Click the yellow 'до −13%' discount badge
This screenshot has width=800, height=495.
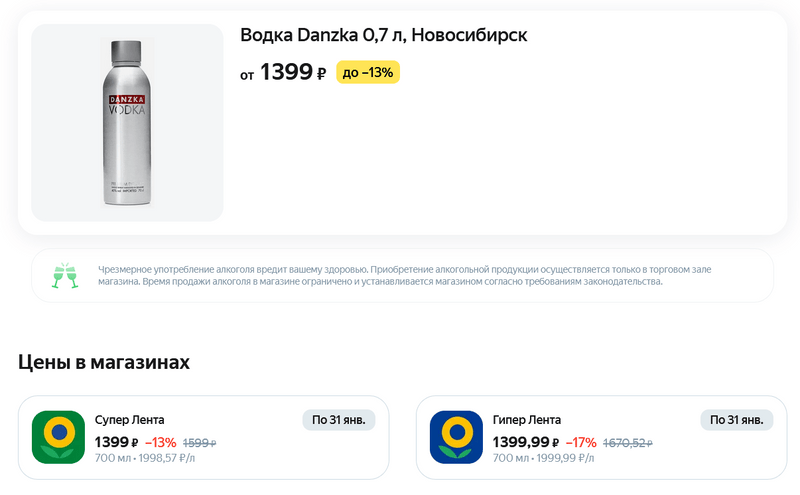coord(367,72)
